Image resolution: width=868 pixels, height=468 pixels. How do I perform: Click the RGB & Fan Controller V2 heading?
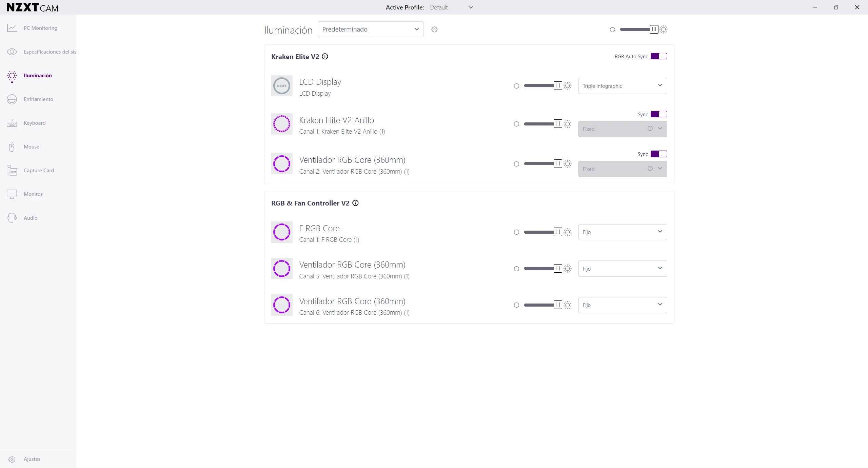310,203
